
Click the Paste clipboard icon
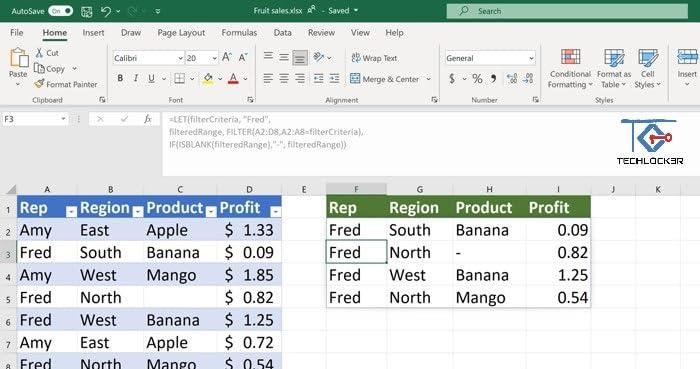coord(19,58)
